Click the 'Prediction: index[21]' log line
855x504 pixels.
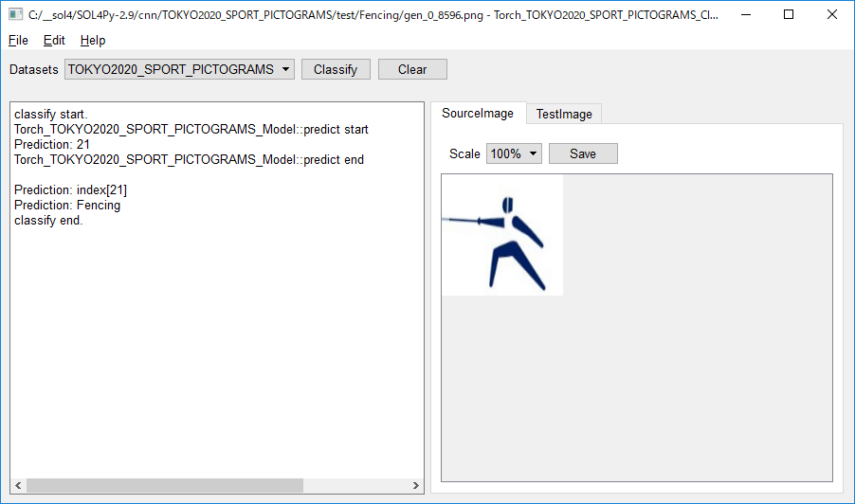(70, 189)
